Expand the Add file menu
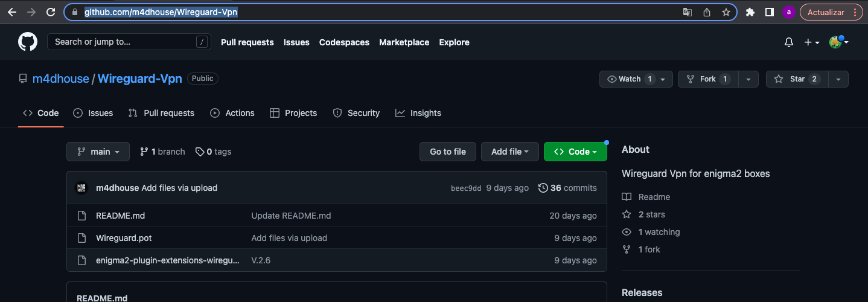 point(509,152)
